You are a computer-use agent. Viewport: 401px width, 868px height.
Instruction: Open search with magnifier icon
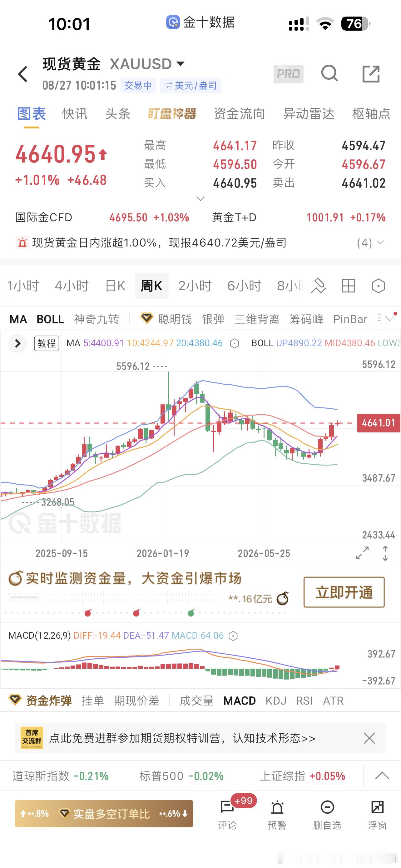click(329, 73)
